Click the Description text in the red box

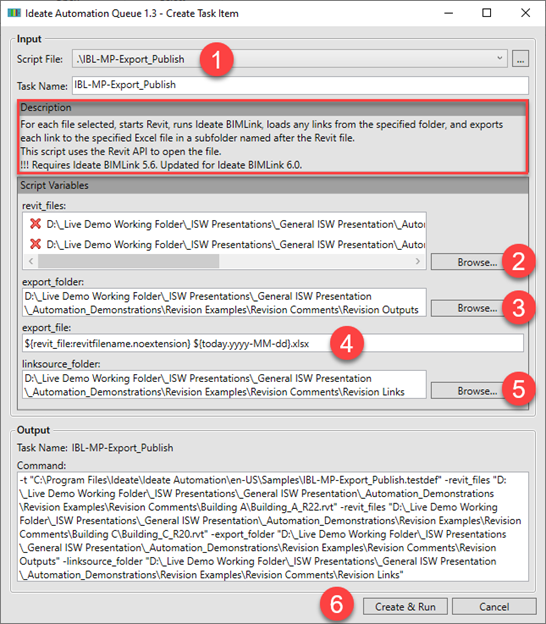click(x=261, y=144)
